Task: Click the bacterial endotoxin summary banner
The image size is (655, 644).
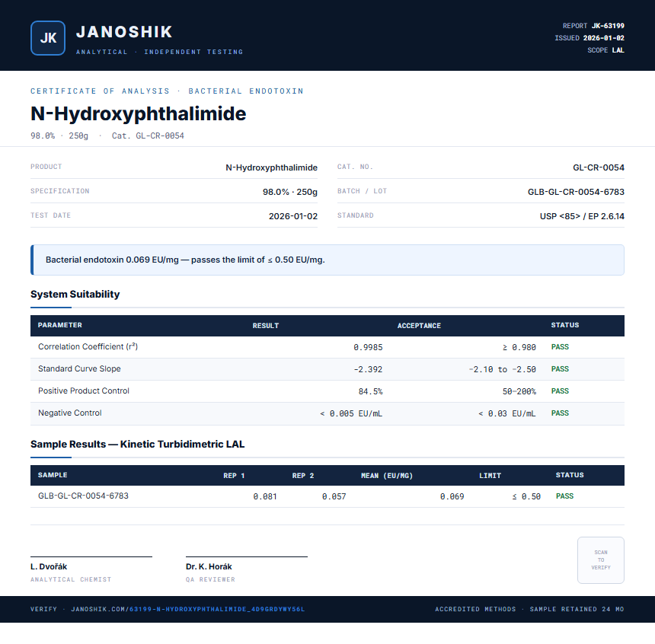Action: (327, 260)
